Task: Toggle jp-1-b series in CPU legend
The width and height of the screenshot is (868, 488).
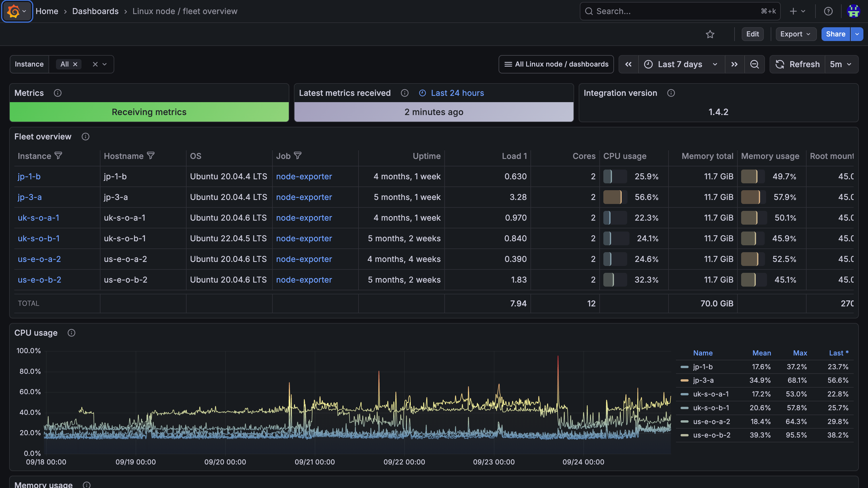Action: click(703, 367)
